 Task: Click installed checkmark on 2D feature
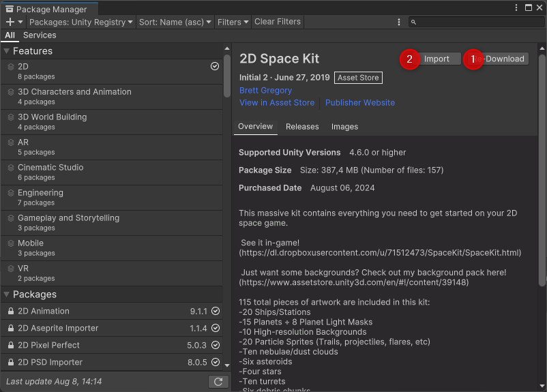[215, 66]
